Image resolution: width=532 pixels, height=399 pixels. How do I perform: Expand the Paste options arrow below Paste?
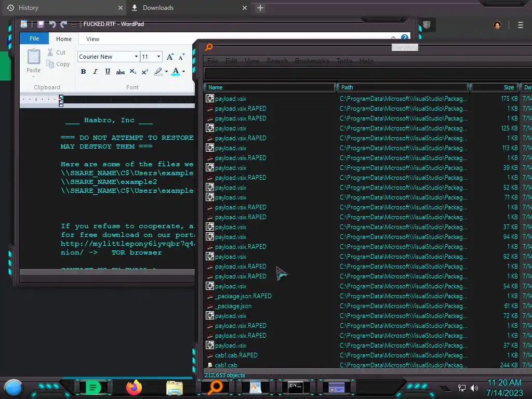tap(34, 77)
